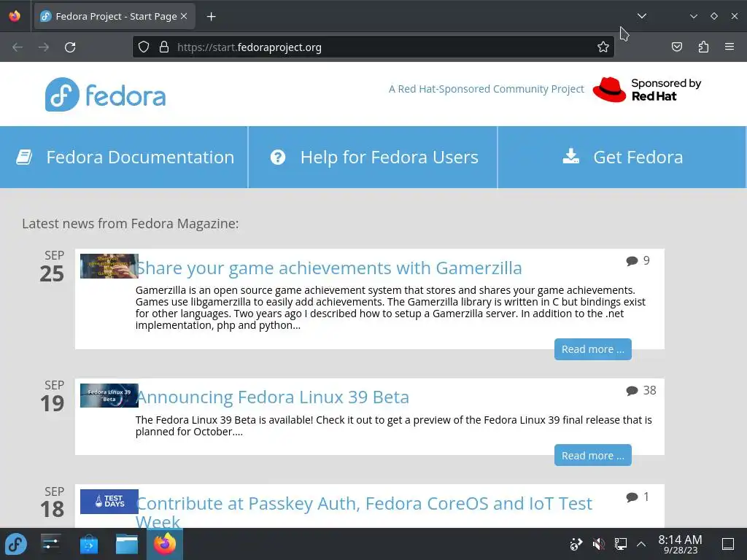This screenshot has height=560, width=747.
Task: Open tracking protection shield icon
Action: (x=144, y=47)
